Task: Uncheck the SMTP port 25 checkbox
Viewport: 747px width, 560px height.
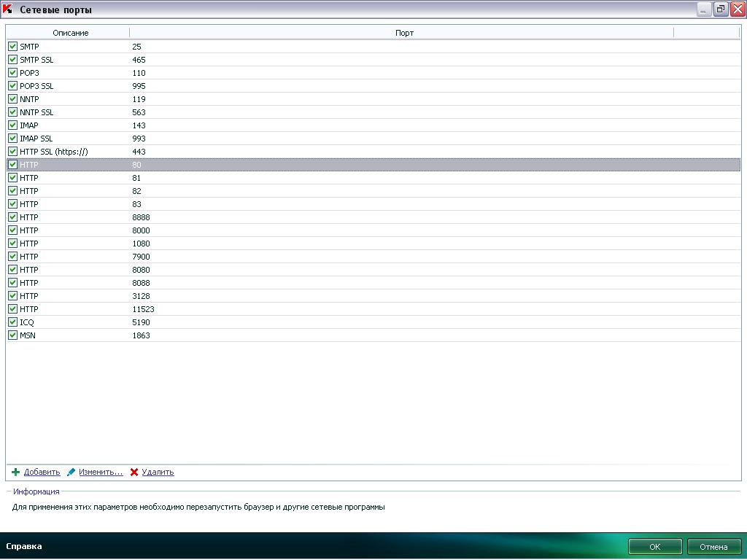Action: click(12, 47)
